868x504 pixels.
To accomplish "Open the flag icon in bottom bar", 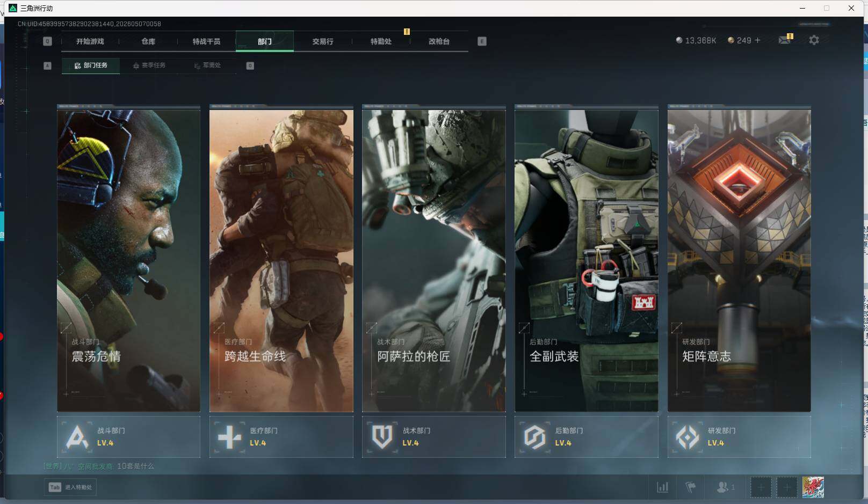I will (x=691, y=487).
